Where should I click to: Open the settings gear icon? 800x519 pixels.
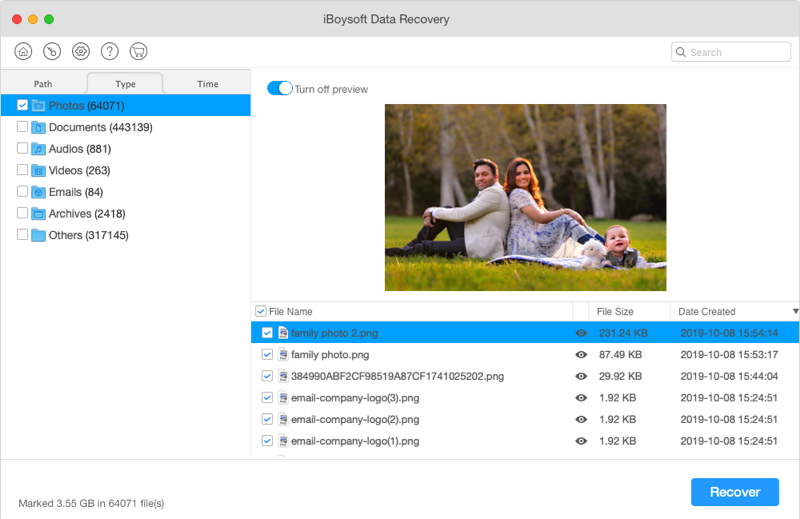tap(81, 51)
